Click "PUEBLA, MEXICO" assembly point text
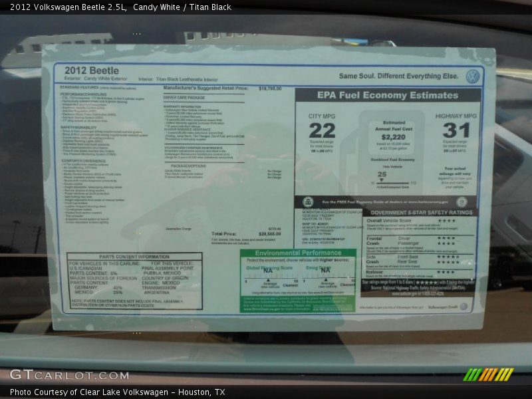This screenshot has width=532, height=399. click(x=162, y=273)
